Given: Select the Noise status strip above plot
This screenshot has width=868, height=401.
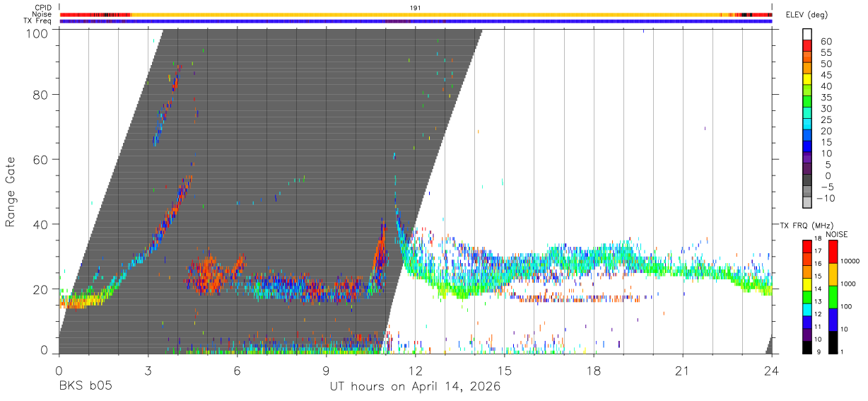Looking at the screenshot, I should [x=416, y=14].
